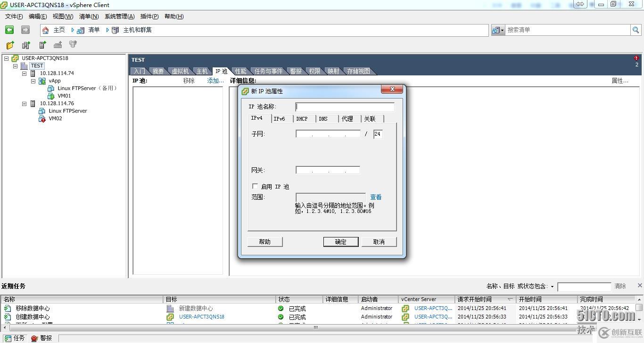Enable the 启用 IP 池 checkbox
The image size is (644, 343).
click(x=255, y=187)
